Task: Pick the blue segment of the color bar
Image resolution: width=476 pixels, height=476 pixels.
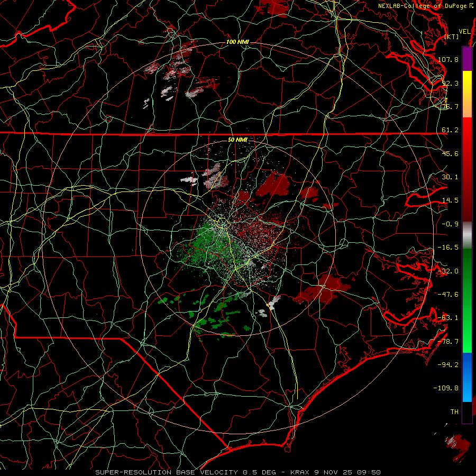Action: click(467, 377)
